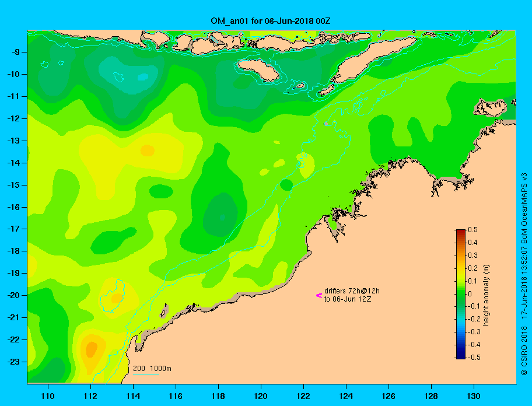532x406 pixels.
Task: Select the "drifters 72h@12h" legend text
Action: tap(352, 291)
